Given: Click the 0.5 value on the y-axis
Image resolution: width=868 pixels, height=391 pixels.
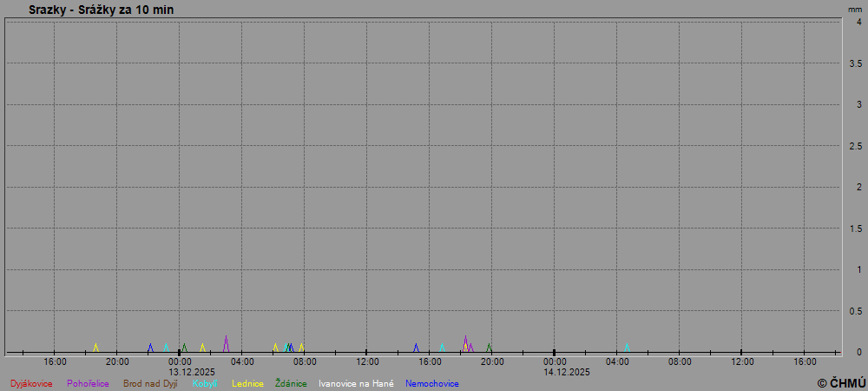Looking at the screenshot, I should (x=855, y=311).
